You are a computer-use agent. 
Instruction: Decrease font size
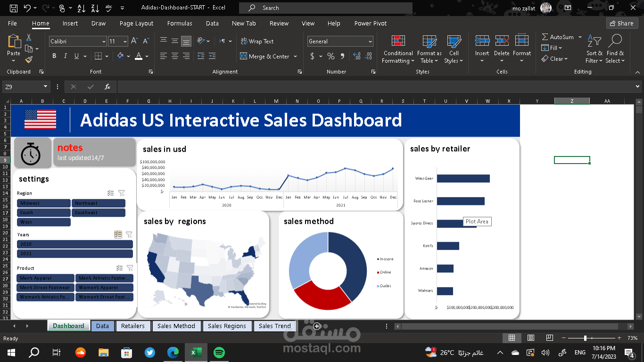tap(145, 41)
